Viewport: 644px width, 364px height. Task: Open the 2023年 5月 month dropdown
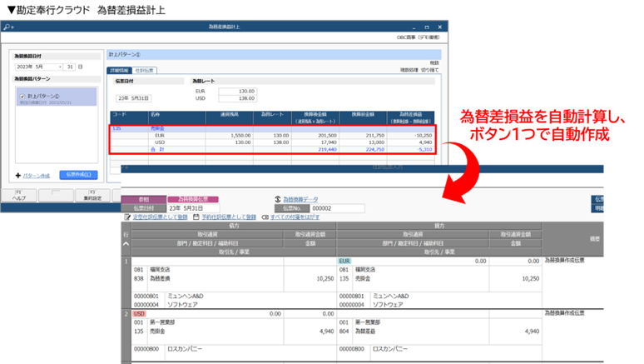(60, 67)
